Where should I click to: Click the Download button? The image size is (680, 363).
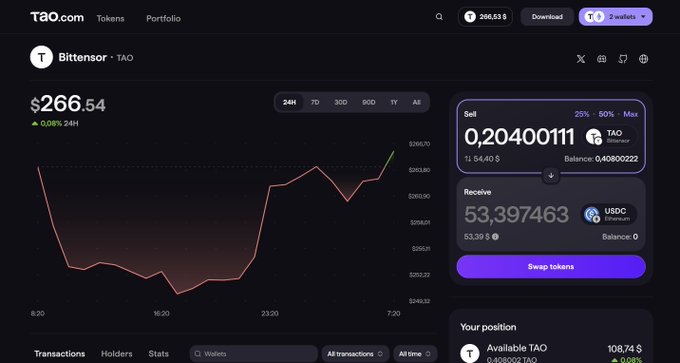tap(547, 17)
